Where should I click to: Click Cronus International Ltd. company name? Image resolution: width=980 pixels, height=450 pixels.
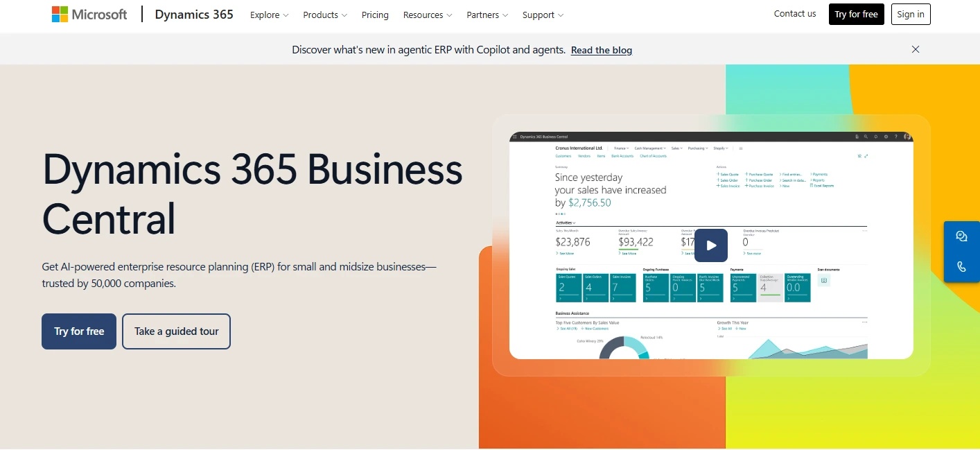(579, 148)
